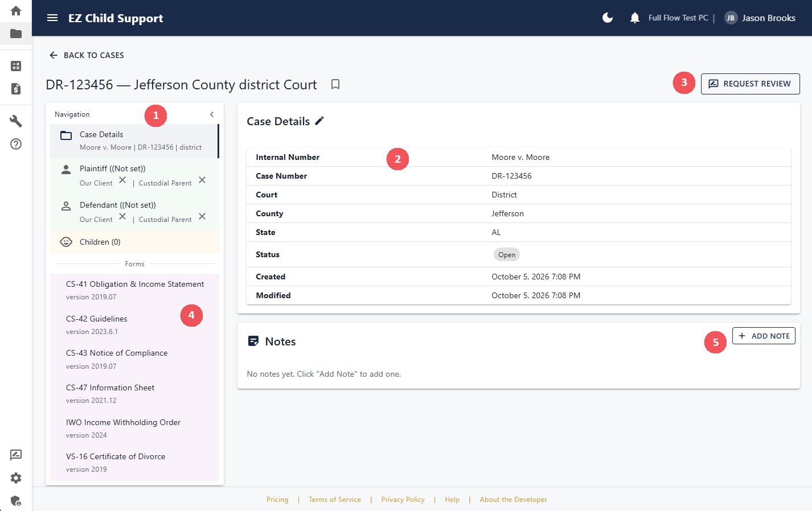The image size is (812, 511).
Task: Open the admin shield sidebar icon
Action: [x=16, y=501]
